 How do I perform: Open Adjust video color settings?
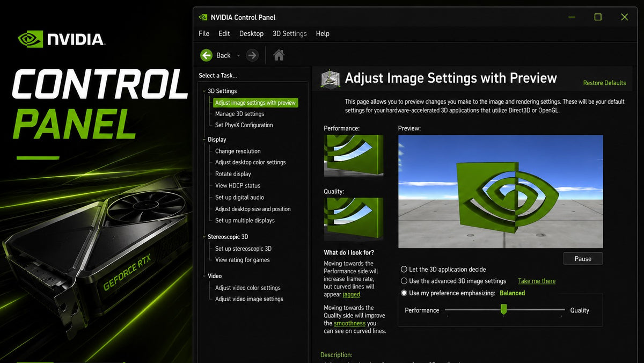pos(247,288)
